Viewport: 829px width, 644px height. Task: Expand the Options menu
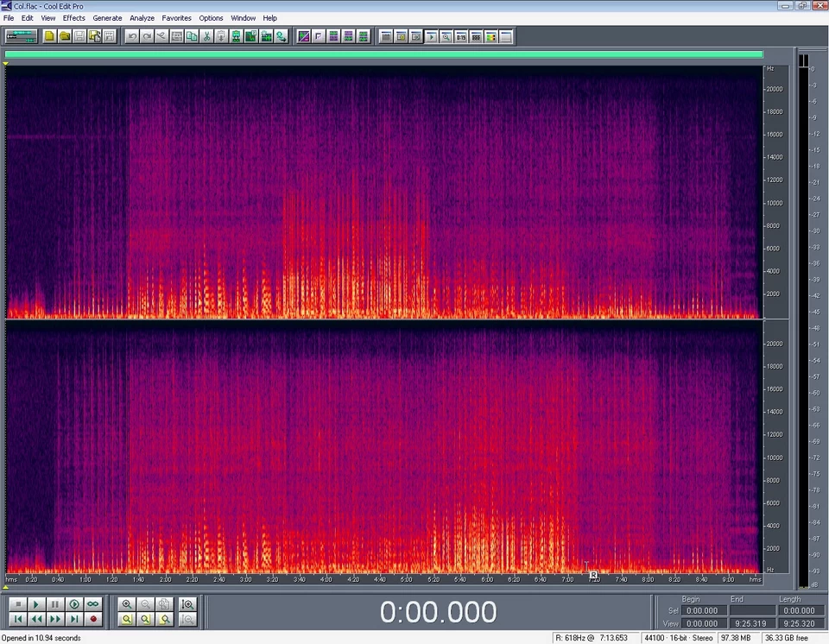[x=211, y=18]
